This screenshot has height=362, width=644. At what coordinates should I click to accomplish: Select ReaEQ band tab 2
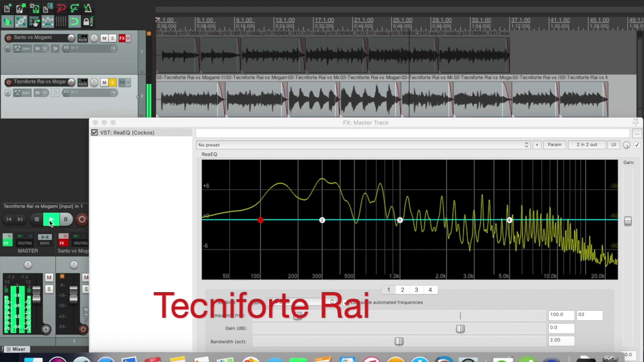403,290
